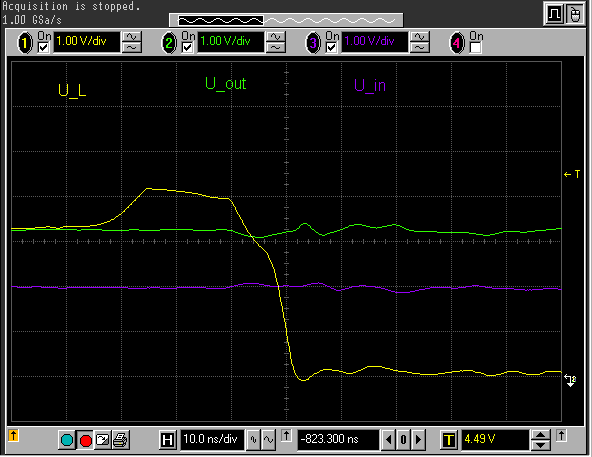Image resolution: width=592 pixels, height=457 pixels.
Task: Click the green Run acquisition button
Action: click(67, 440)
